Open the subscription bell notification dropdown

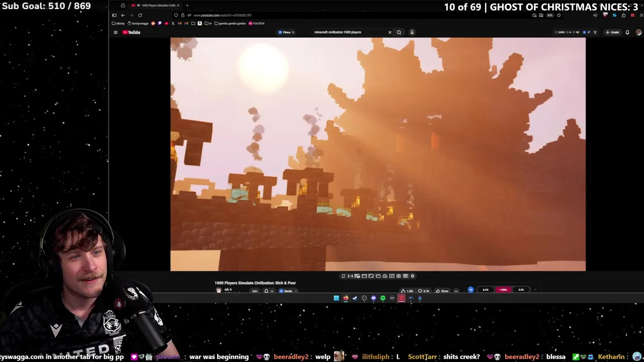point(269,291)
